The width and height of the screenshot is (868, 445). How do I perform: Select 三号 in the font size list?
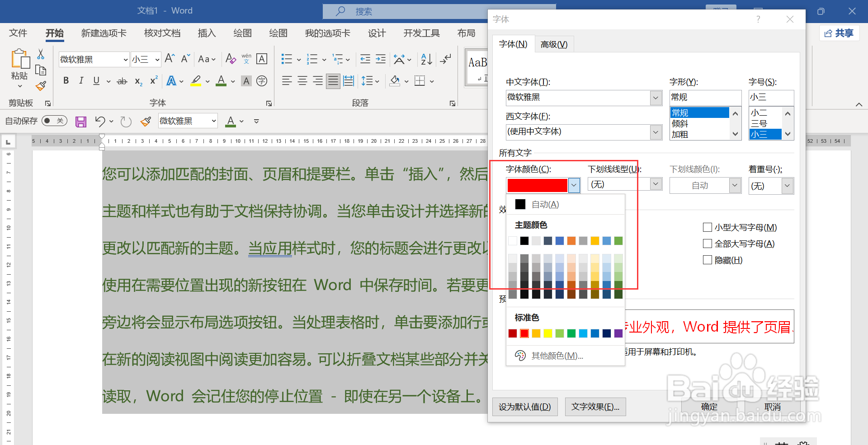pos(765,123)
